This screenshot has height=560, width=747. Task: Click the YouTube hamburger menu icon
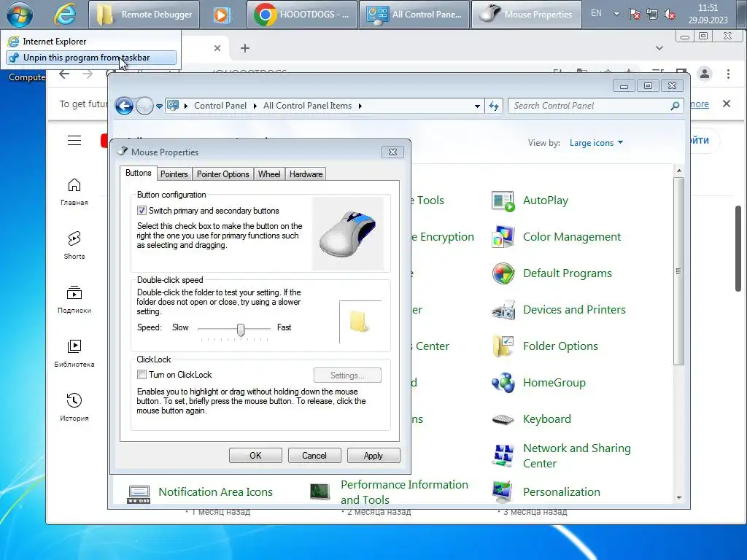(x=74, y=141)
